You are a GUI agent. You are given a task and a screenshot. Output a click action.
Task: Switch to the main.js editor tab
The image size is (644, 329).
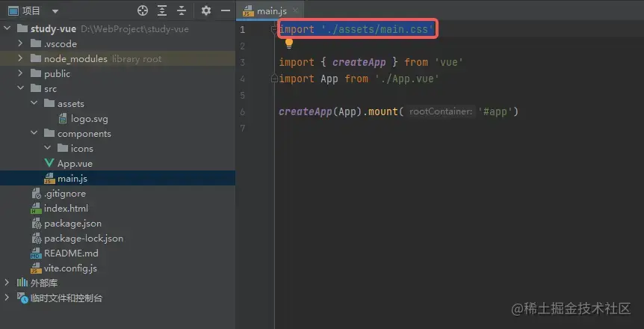pyautogui.click(x=271, y=11)
